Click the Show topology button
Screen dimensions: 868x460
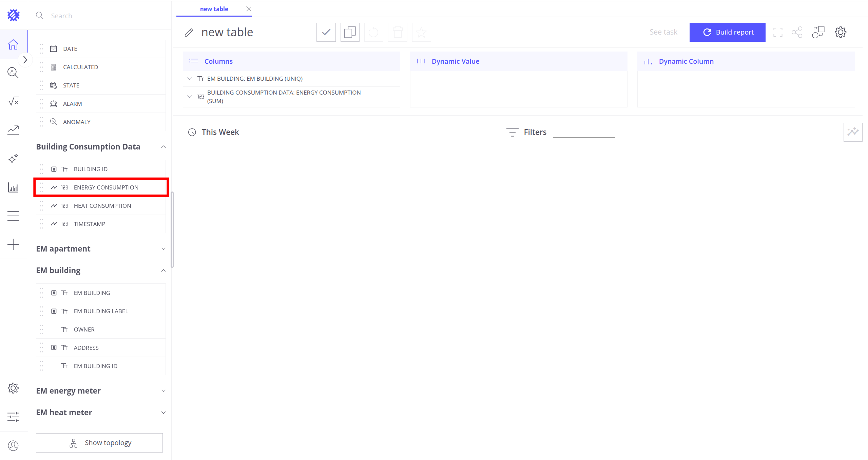tap(99, 443)
